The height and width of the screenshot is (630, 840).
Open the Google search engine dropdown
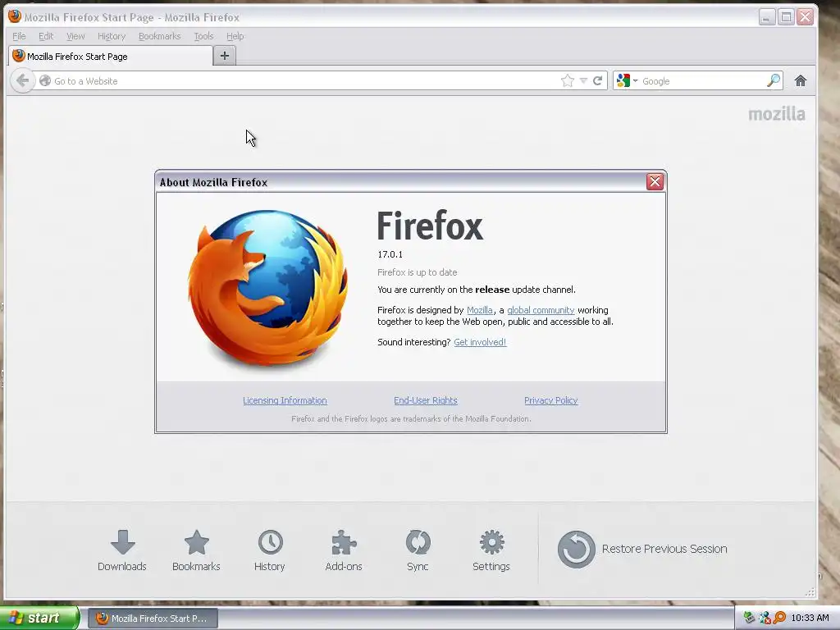[628, 81]
